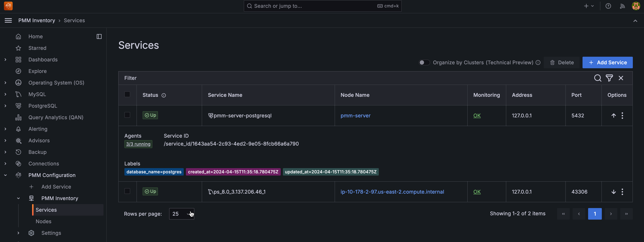Click the 3/3 running agents link

pyautogui.click(x=138, y=144)
